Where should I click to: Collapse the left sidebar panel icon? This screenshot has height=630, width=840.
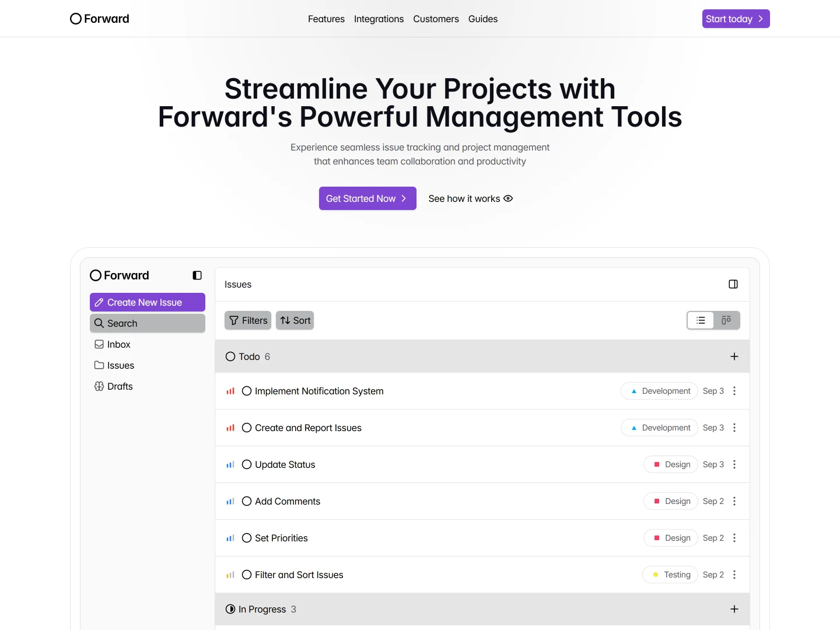click(x=197, y=275)
